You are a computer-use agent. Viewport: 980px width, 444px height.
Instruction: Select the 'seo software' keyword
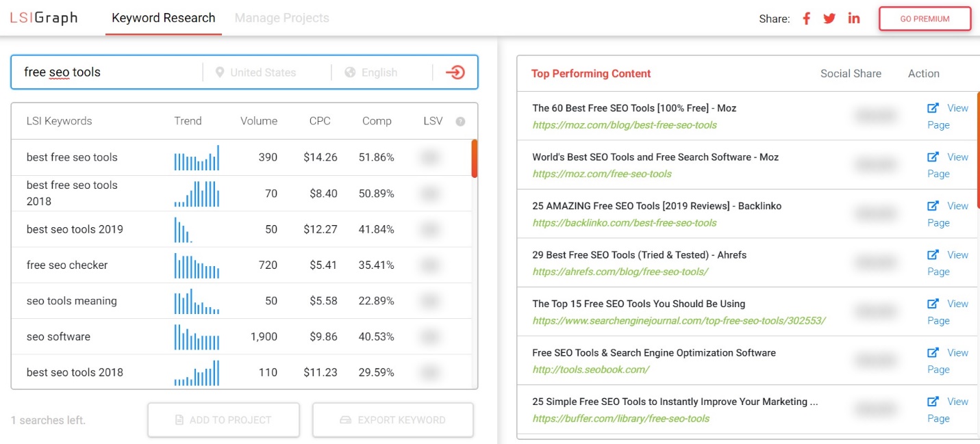click(58, 337)
